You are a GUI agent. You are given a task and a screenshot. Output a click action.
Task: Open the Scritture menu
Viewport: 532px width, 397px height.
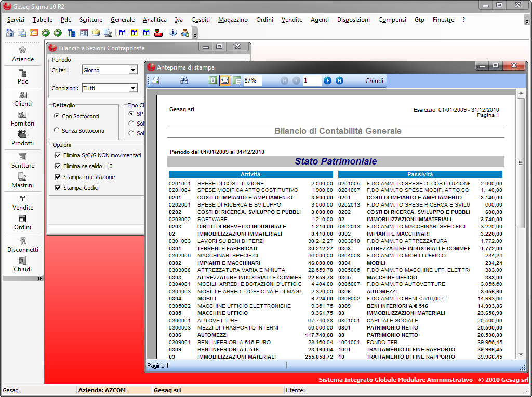(x=91, y=20)
